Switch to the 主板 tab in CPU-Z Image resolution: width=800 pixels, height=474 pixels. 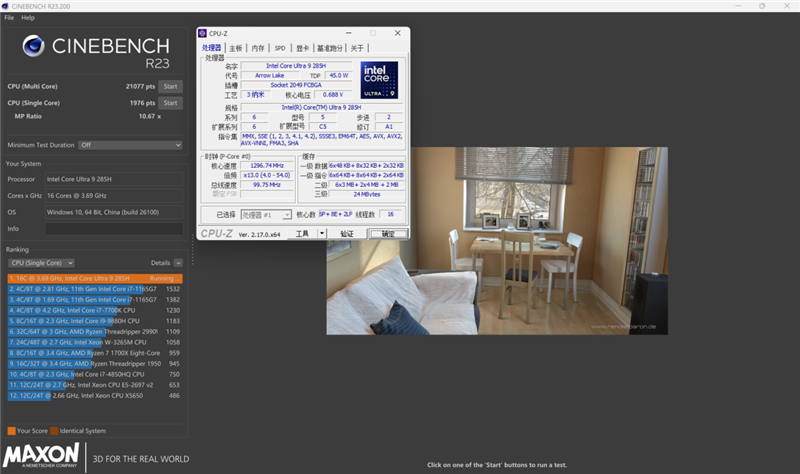pos(236,48)
